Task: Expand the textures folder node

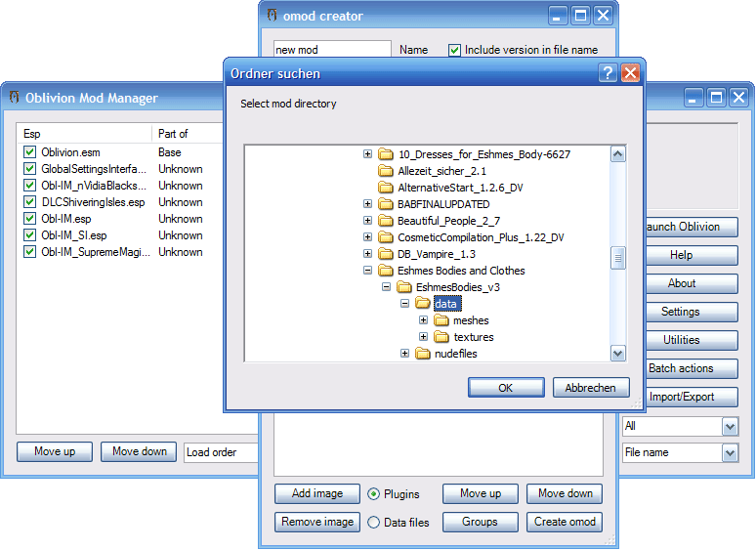Action: [423, 336]
